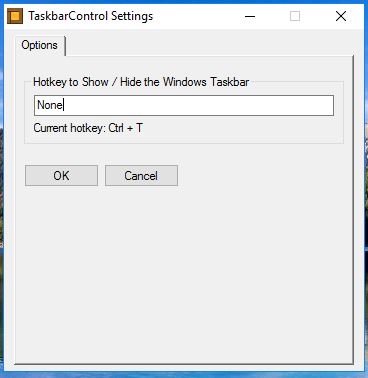
Task: Click the desktop wallpaper strip below the window
Action: 184,375
